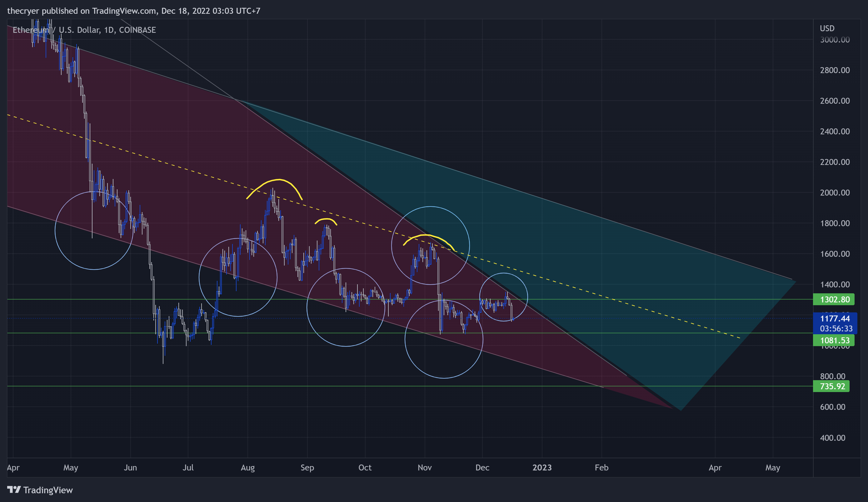Click the 1600.00 price axis label
868x502 pixels.
click(835, 254)
